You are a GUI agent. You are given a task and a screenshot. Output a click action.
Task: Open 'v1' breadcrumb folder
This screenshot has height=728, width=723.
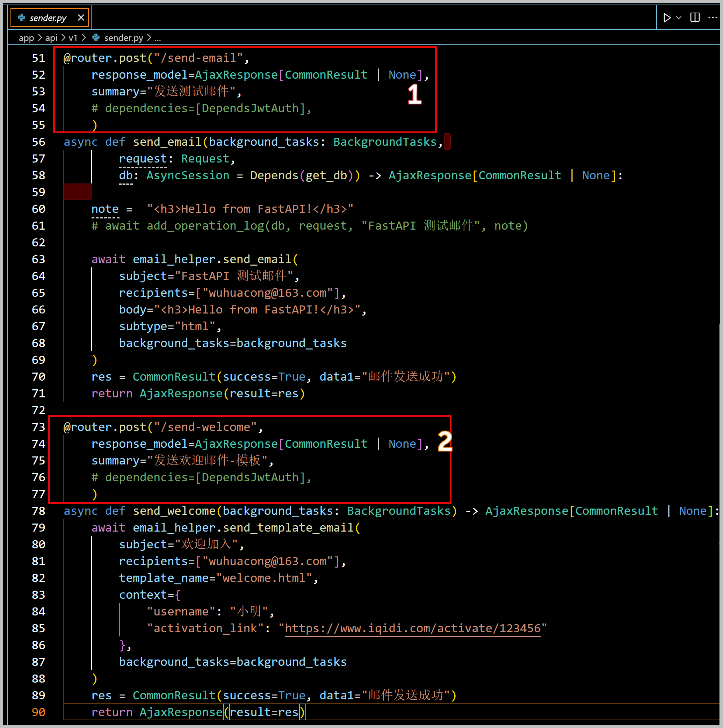73,38
